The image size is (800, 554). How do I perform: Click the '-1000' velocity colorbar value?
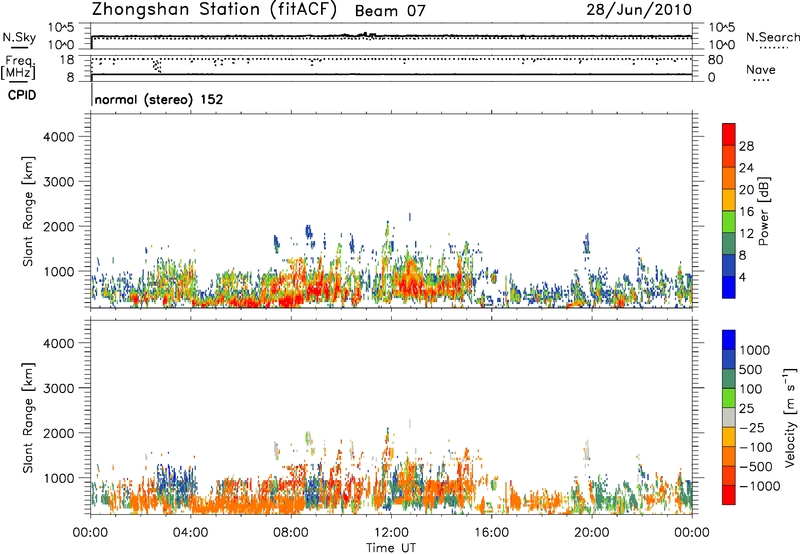pyautogui.click(x=759, y=486)
